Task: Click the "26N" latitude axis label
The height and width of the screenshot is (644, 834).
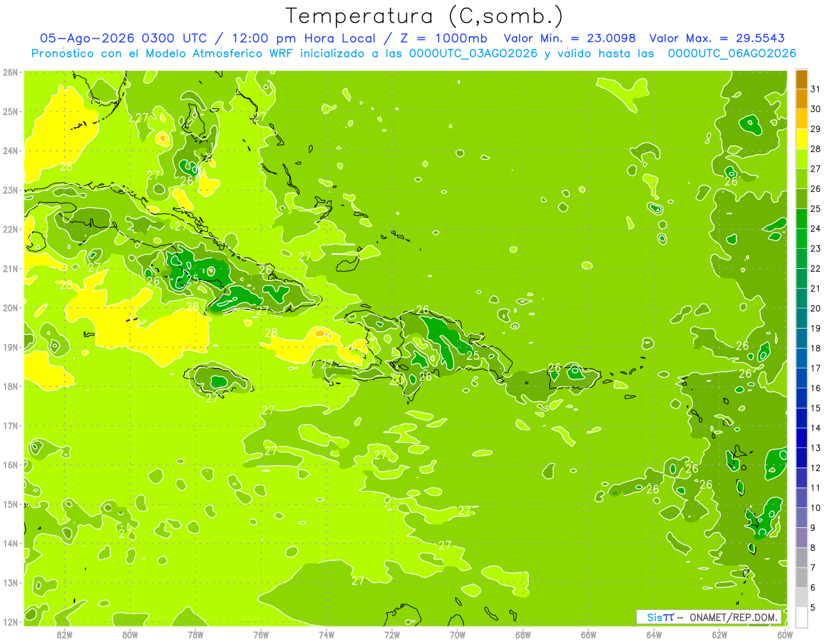Action: click(x=10, y=72)
